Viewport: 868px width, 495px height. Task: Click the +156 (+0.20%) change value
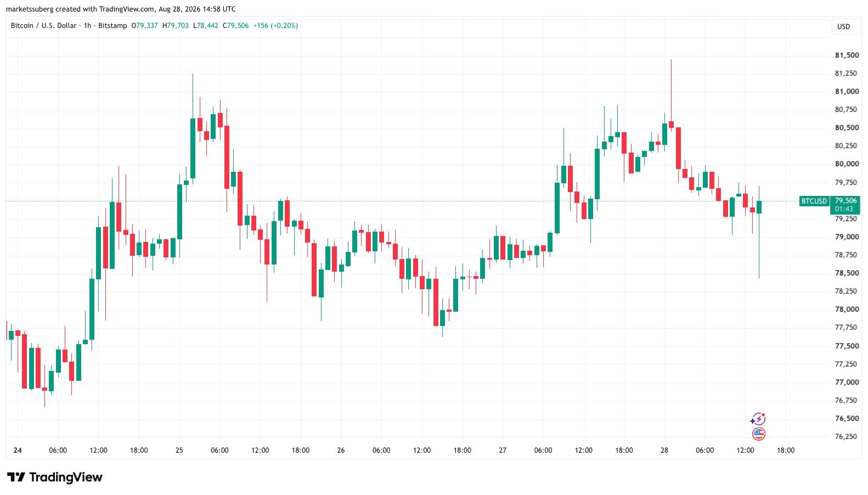[x=275, y=26]
